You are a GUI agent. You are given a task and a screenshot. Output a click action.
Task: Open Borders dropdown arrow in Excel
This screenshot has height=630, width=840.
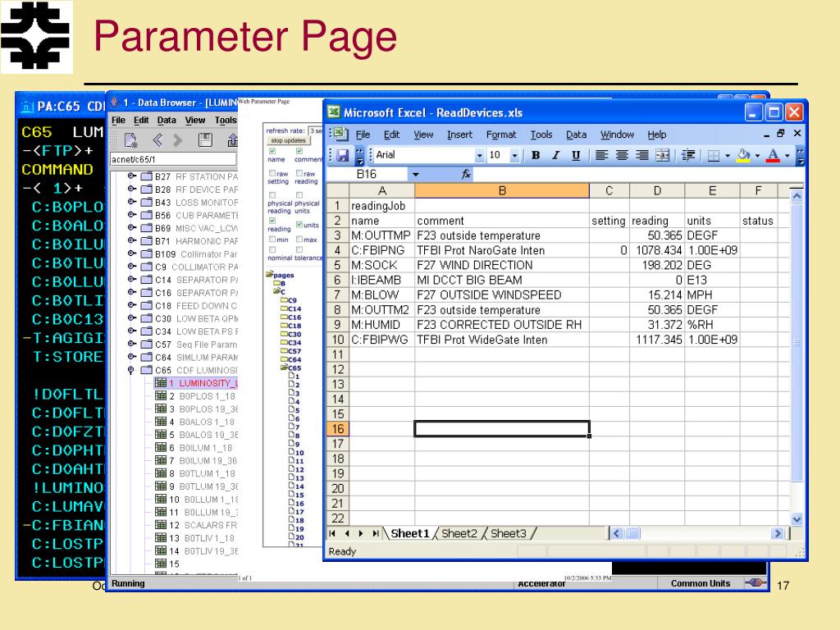(728, 156)
